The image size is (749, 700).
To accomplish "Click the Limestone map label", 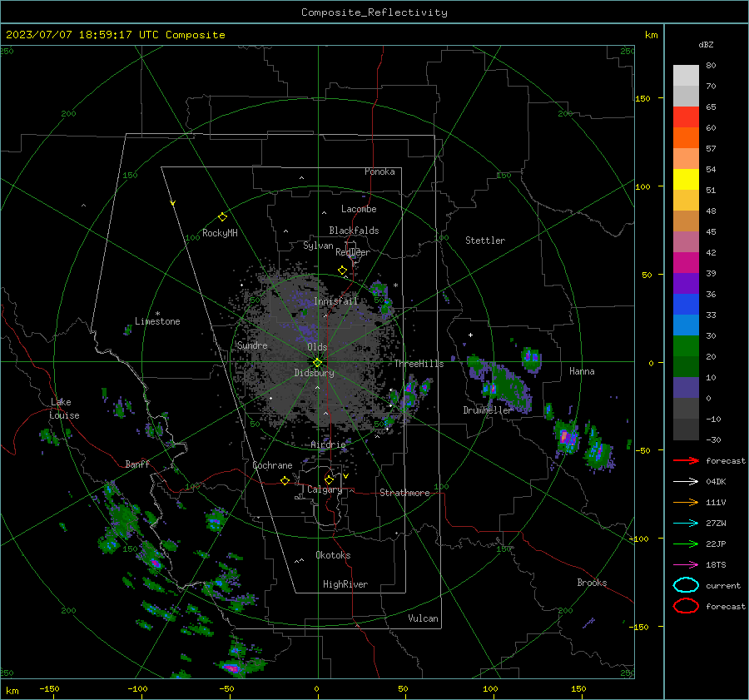I will tap(157, 321).
